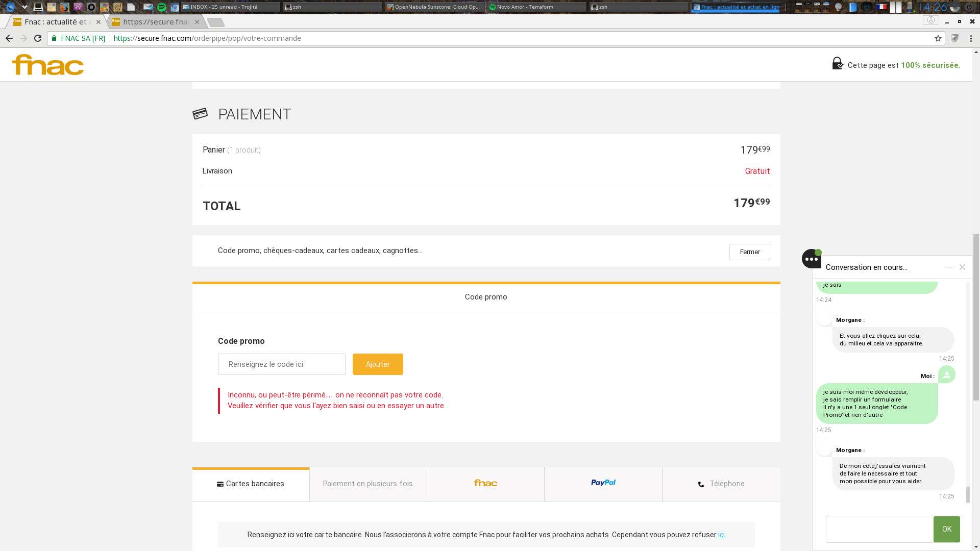The height and width of the screenshot is (551, 980).
Task: Click the Ajouter promo code button
Action: pos(378,364)
